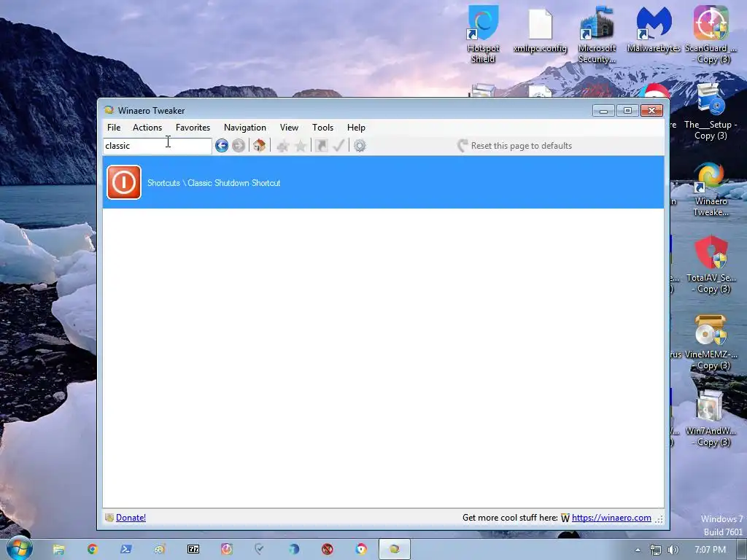Viewport: 747px width, 560px height.
Task: Click the add-to-favorites star-plus icon
Action: click(x=282, y=146)
